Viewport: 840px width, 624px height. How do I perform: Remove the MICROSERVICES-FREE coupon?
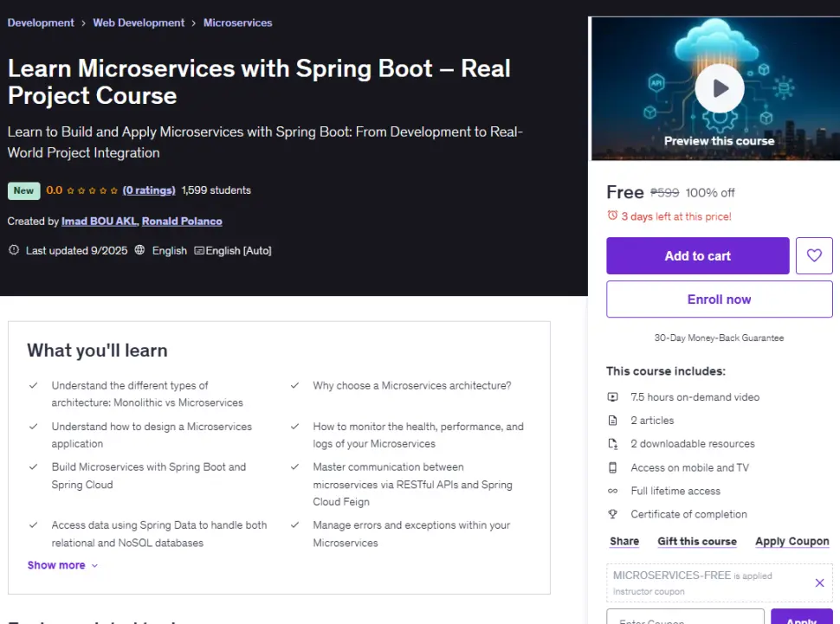tap(819, 582)
